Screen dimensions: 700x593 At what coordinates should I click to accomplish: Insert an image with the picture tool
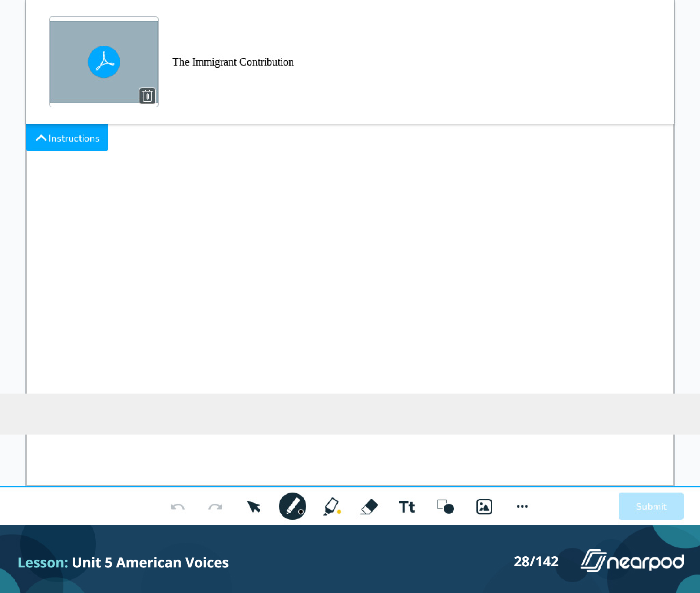484,507
